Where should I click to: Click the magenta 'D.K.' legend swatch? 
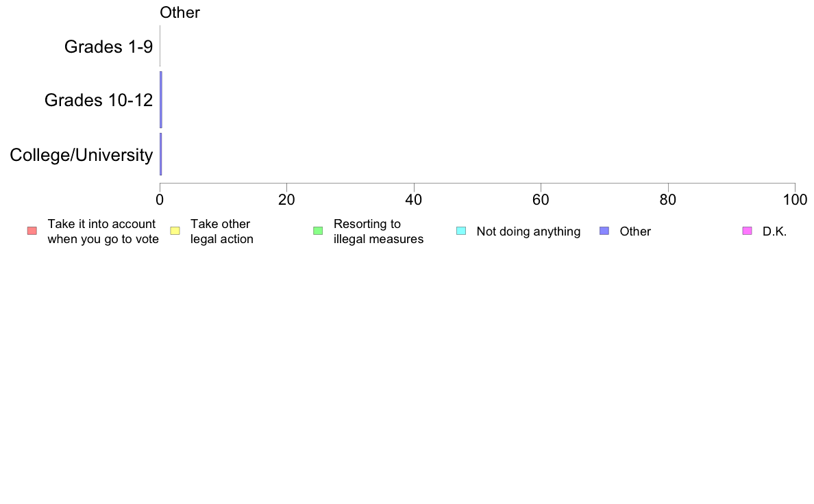coord(747,231)
